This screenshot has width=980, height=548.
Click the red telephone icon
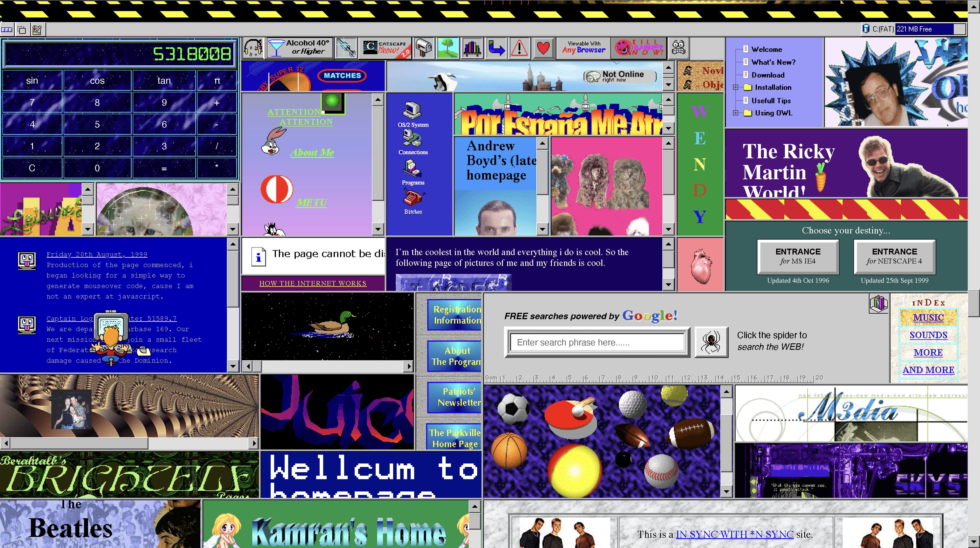[413, 198]
